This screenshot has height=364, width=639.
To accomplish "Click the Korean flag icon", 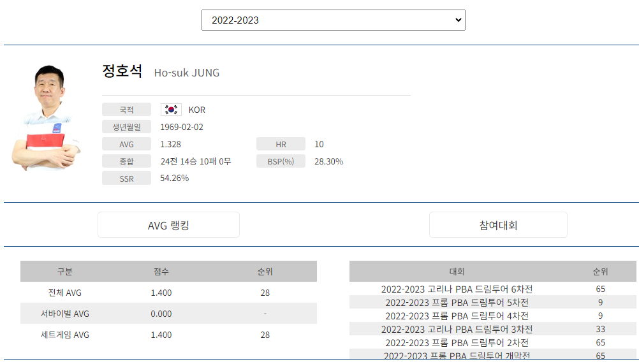I will point(171,110).
